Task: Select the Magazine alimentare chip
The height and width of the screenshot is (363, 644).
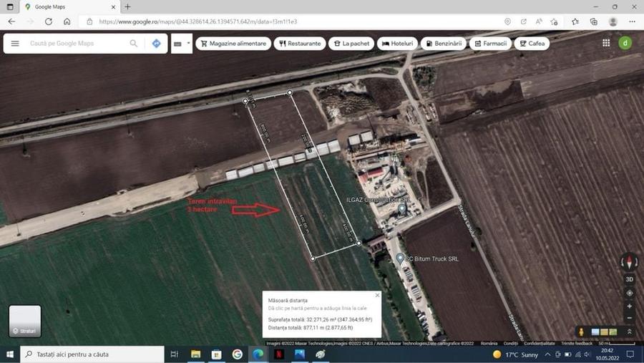Action: (x=233, y=43)
